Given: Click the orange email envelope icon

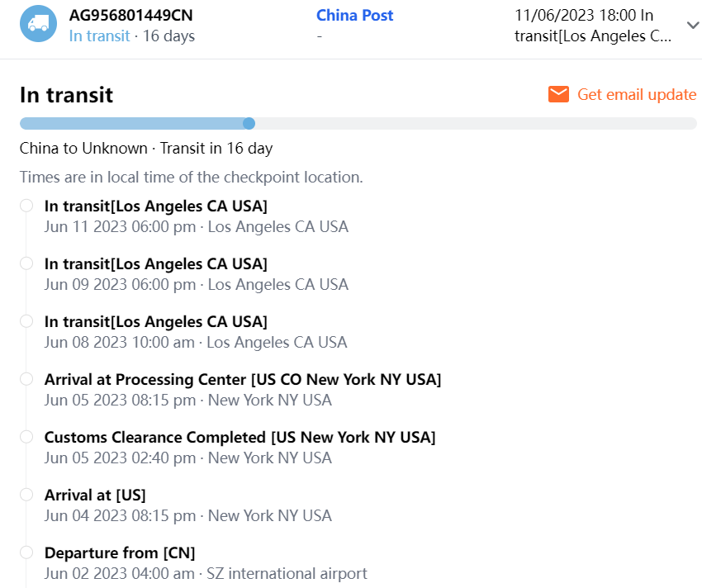Looking at the screenshot, I should tap(559, 94).
